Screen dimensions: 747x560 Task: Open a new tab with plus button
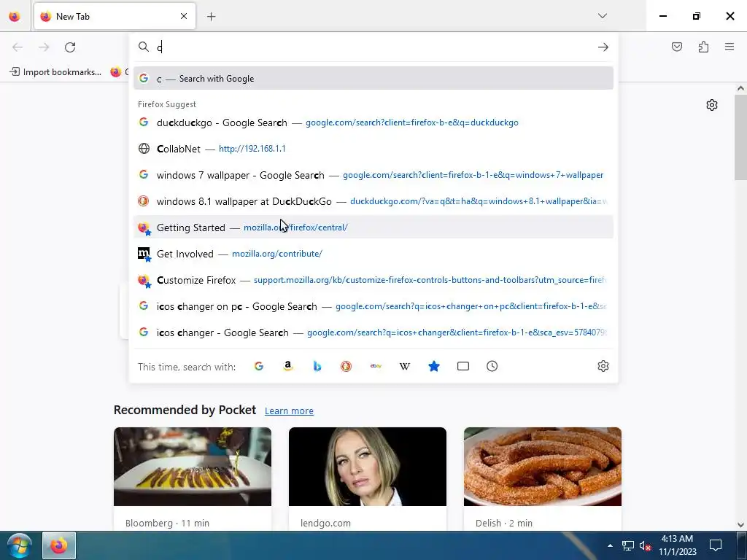coord(211,17)
